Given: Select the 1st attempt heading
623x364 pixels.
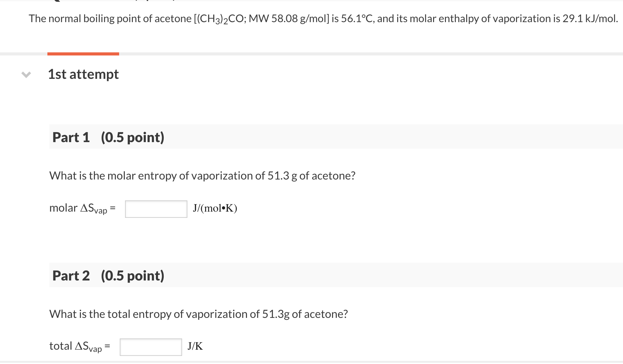Looking at the screenshot, I should tap(83, 74).
